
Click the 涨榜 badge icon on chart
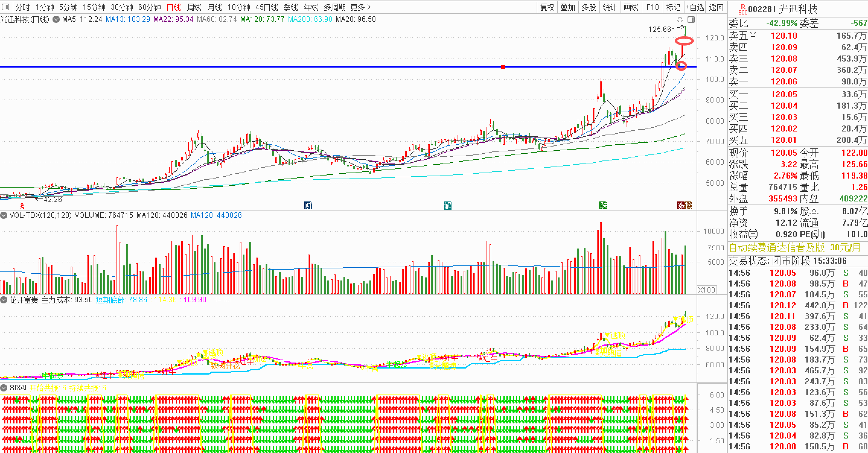pos(685,205)
